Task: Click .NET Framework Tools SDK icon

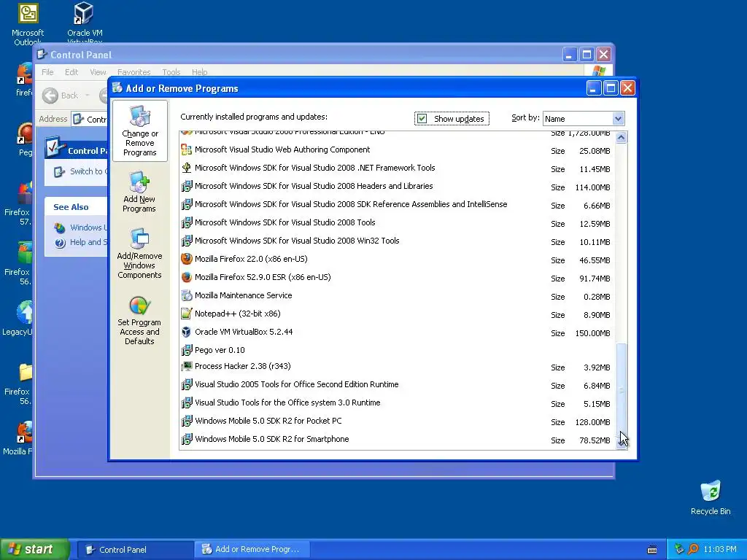Action: (x=186, y=168)
